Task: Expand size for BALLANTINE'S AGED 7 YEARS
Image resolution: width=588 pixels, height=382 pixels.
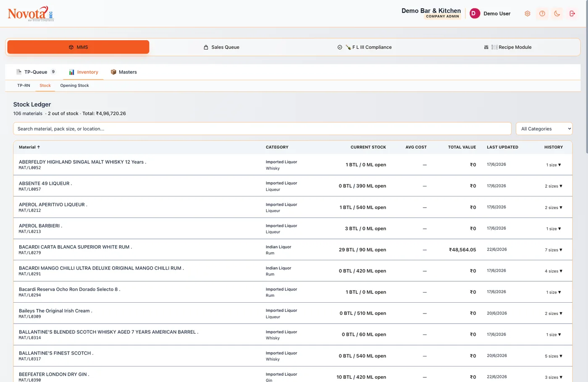Action: tap(554, 335)
